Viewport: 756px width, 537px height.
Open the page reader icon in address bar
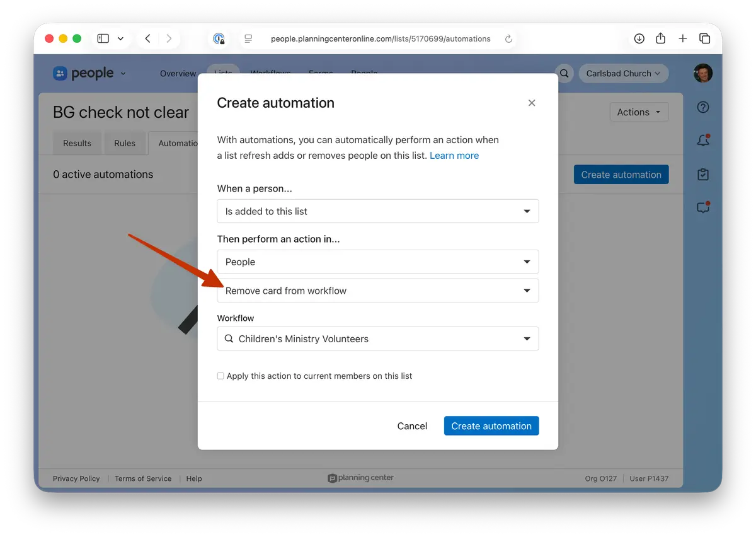click(x=248, y=38)
